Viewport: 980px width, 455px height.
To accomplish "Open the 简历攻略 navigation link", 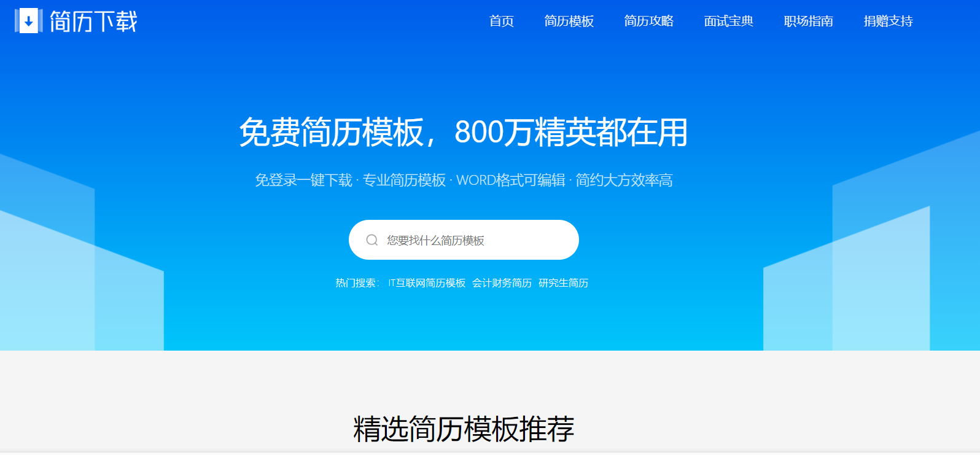I will 648,21.
